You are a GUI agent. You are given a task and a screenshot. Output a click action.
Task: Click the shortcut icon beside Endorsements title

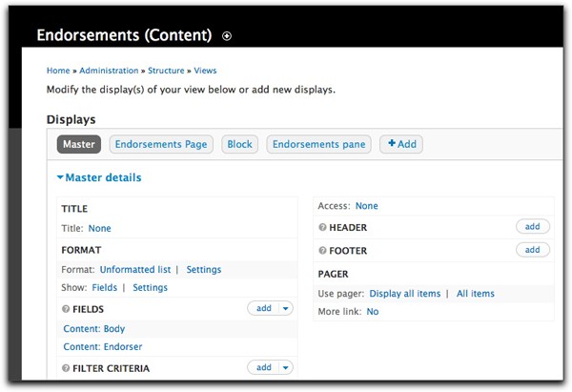click(227, 36)
